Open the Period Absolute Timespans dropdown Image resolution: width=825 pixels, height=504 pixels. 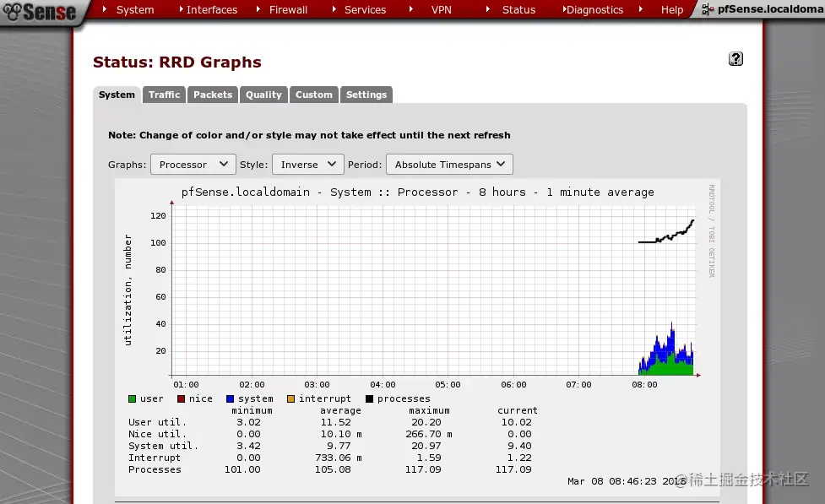(x=448, y=164)
